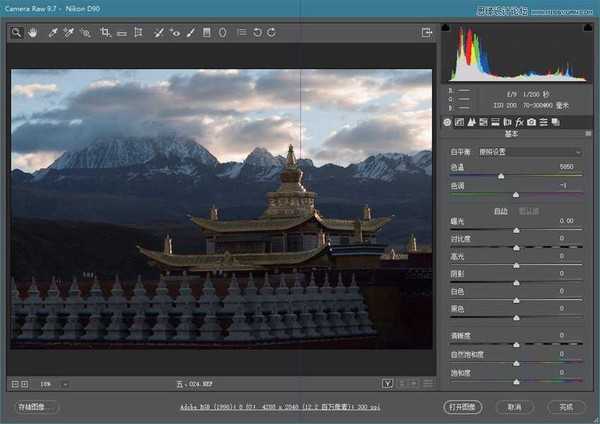Switch to the Tone Curve tab
600x424 pixels.
tap(459, 122)
